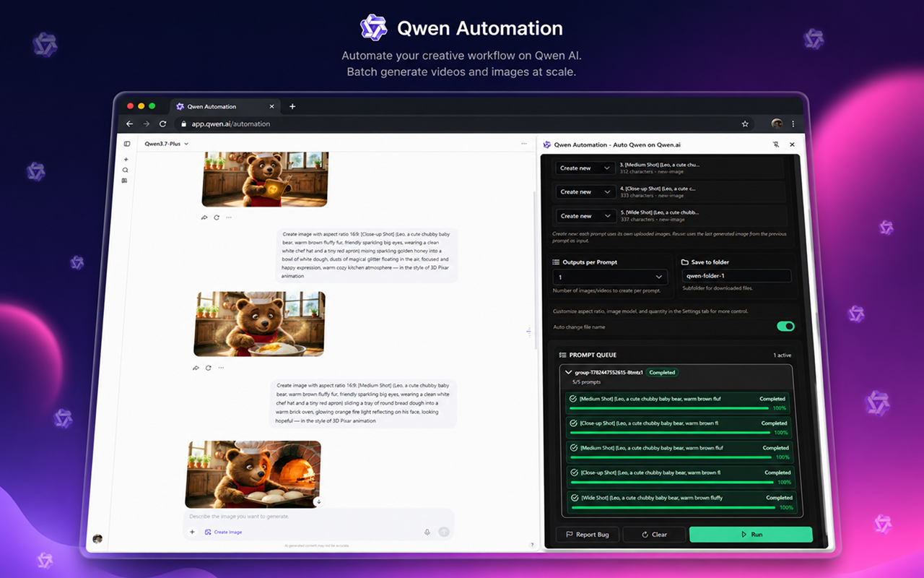Click the Save to folder input field
Image resolution: width=924 pixels, height=578 pixels.
[x=736, y=276]
